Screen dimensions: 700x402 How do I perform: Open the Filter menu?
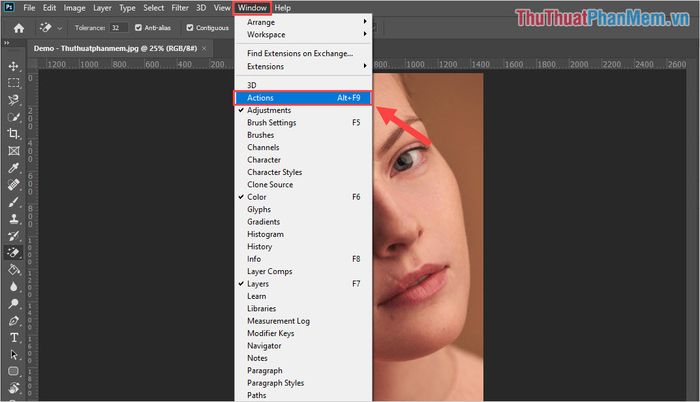point(180,8)
